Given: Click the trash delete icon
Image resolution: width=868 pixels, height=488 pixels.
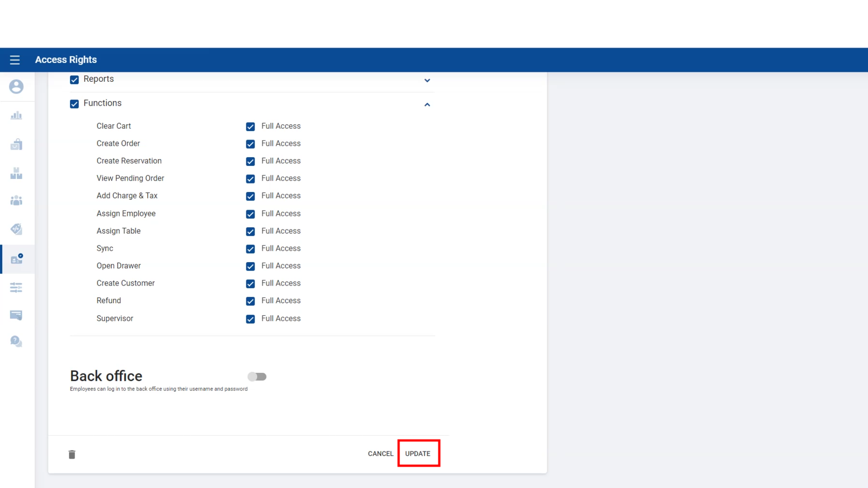Looking at the screenshot, I should (x=72, y=454).
